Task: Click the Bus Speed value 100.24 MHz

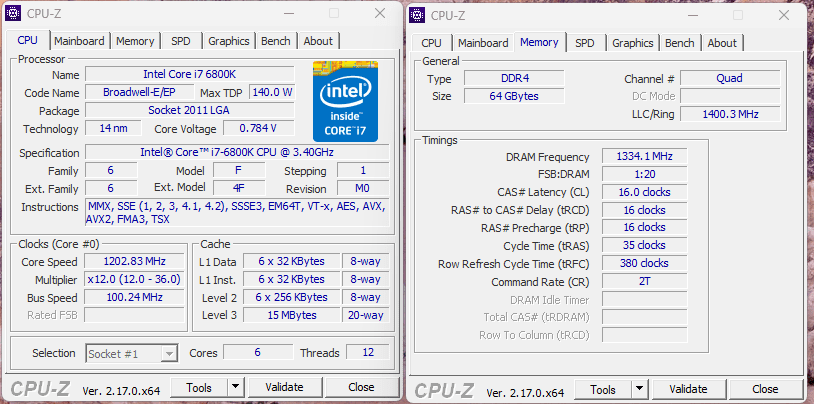Action: click(x=134, y=298)
